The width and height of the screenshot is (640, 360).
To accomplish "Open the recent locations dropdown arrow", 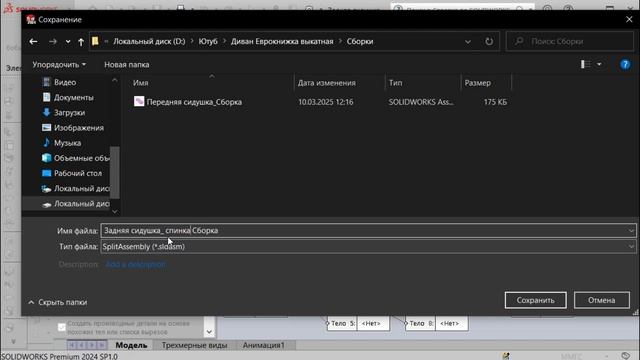I will (68, 42).
